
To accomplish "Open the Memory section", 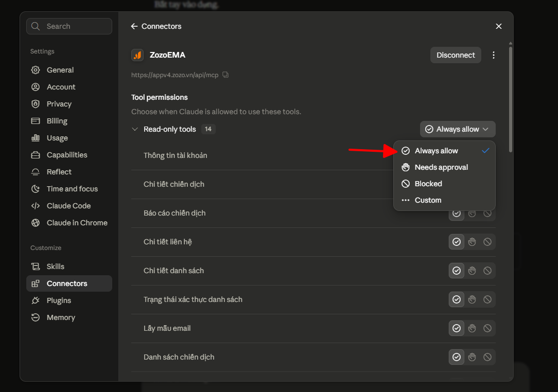I will click(69, 317).
